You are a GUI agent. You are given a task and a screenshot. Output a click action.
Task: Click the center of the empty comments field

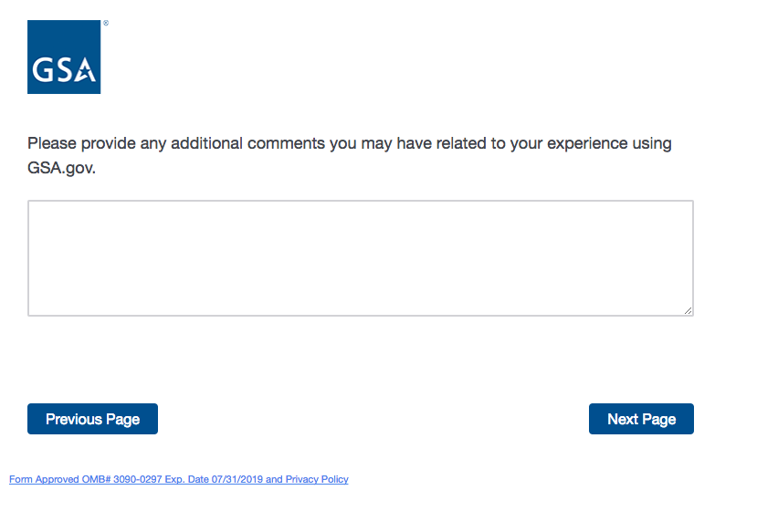[x=361, y=258]
